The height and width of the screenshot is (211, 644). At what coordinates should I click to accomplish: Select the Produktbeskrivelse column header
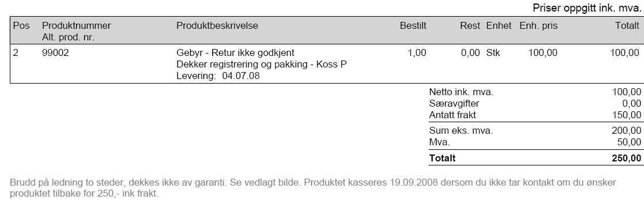click(217, 25)
